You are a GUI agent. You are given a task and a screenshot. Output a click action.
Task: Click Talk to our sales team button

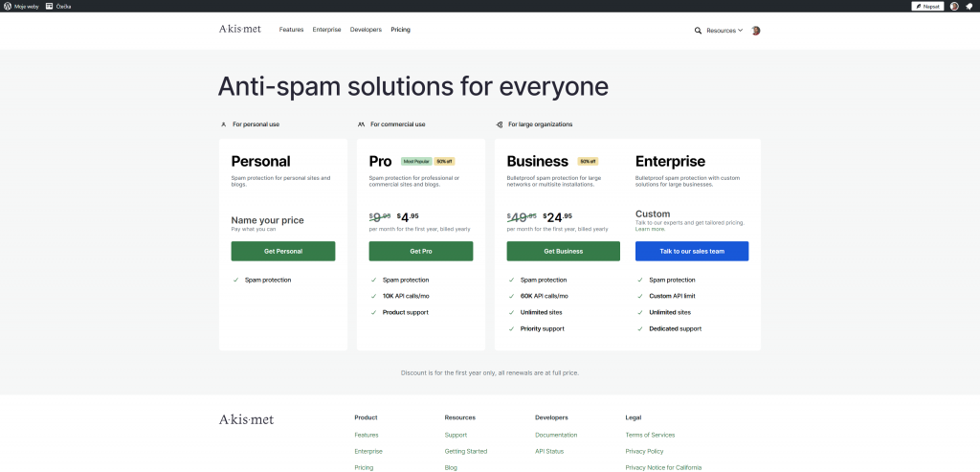pos(692,251)
